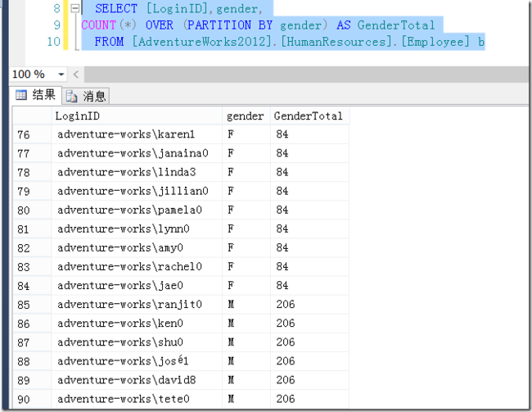The width and height of the screenshot is (532, 412).
Task: Select gender cell F in karen1 row
Action: coord(246,134)
